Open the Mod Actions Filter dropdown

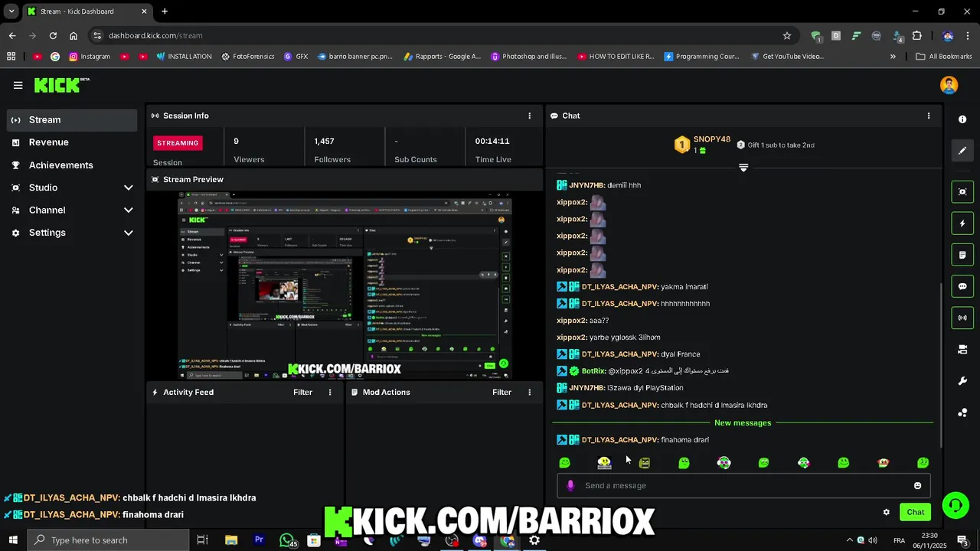[x=501, y=392]
